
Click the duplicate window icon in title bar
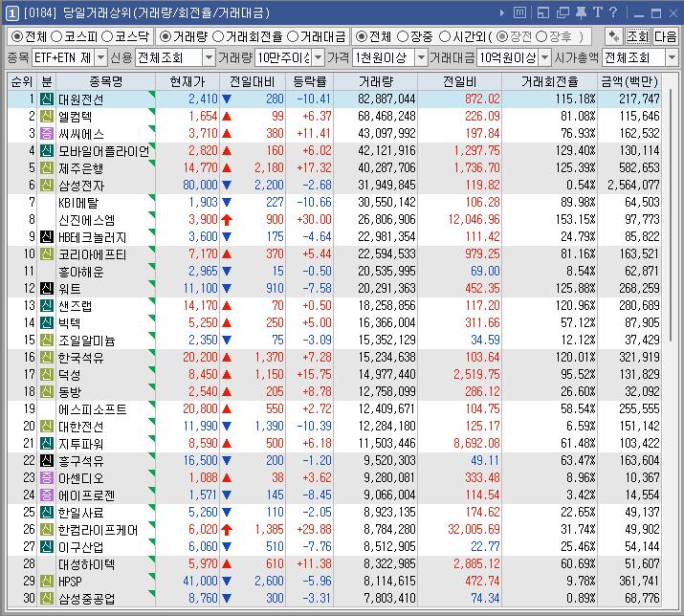[x=563, y=13]
